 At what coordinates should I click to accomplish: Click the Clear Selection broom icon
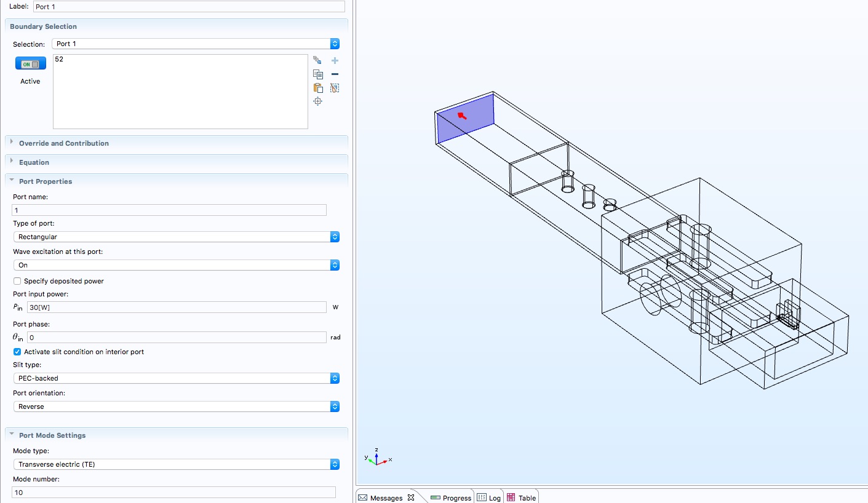tap(335, 88)
